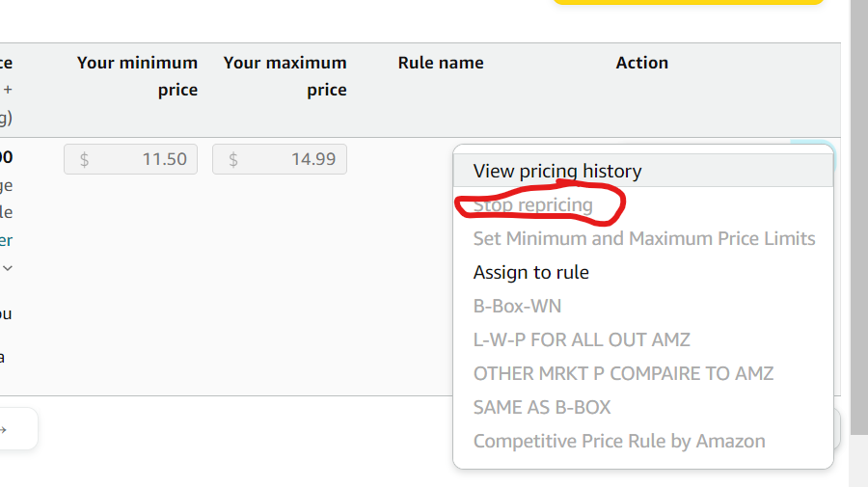Click the Rule name column header
868x487 pixels.
[x=441, y=63]
